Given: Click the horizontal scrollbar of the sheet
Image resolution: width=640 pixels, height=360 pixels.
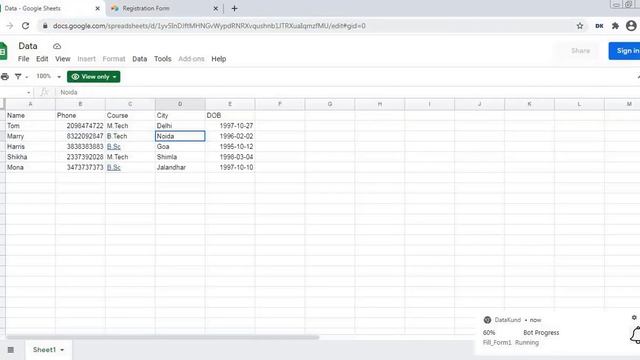Looking at the screenshot, I should (162, 337).
